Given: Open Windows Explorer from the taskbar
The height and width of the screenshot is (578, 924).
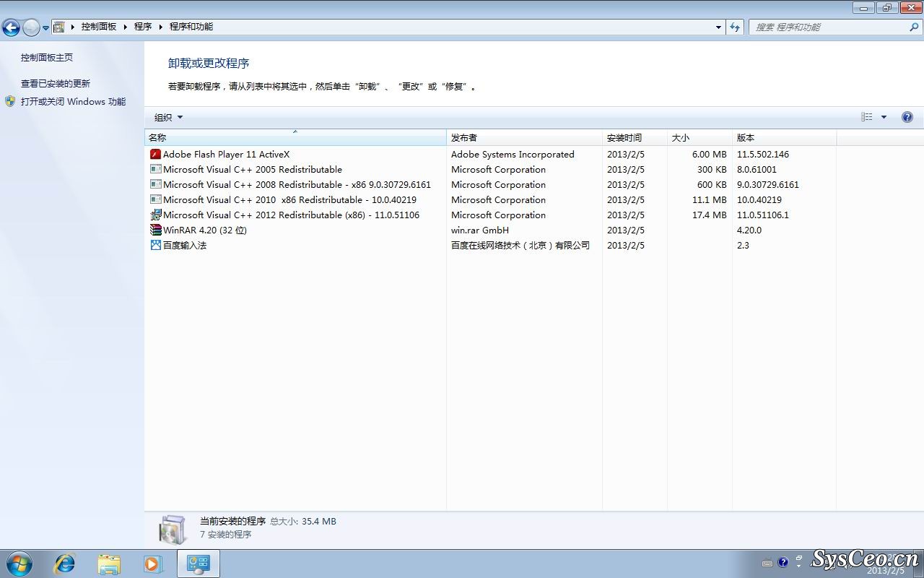Looking at the screenshot, I should pos(109,564).
